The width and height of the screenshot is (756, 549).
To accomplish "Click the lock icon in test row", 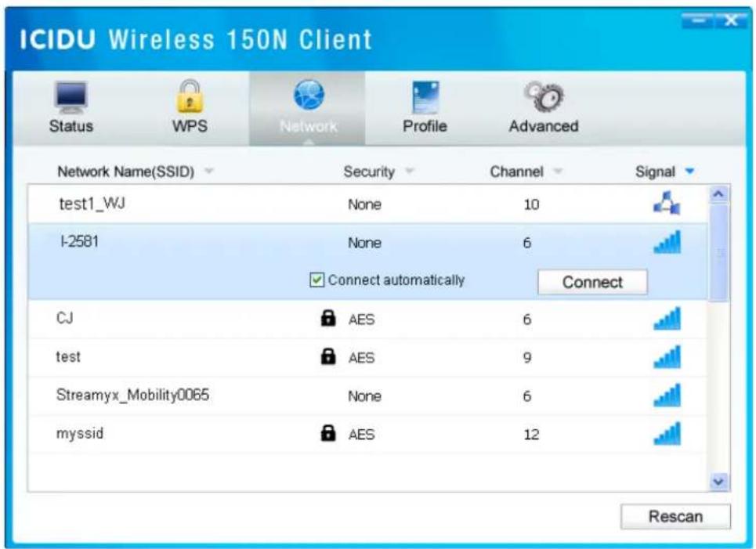I will pyautogui.click(x=328, y=356).
